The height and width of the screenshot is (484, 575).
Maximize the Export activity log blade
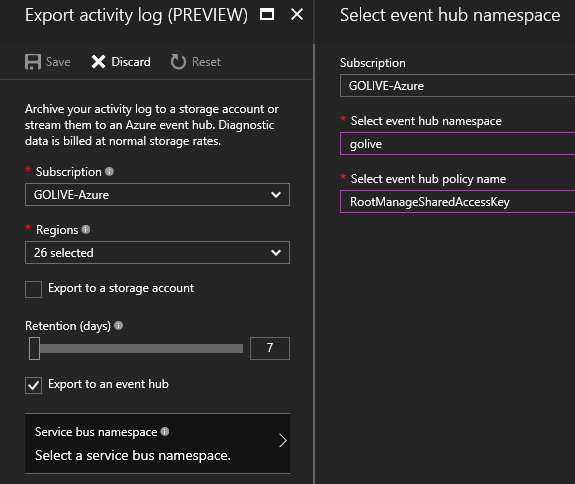coord(267,15)
